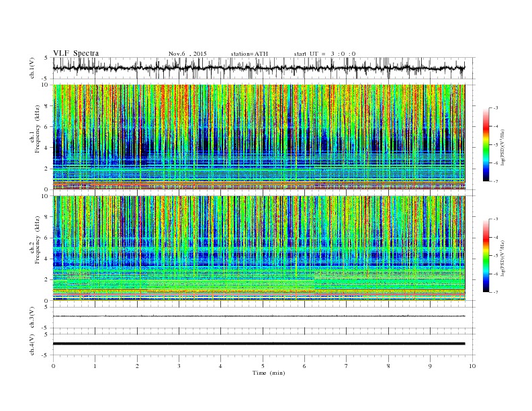Click time axis tick label "3"
The height and width of the screenshot is (411, 532).
[x=179, y=366]
